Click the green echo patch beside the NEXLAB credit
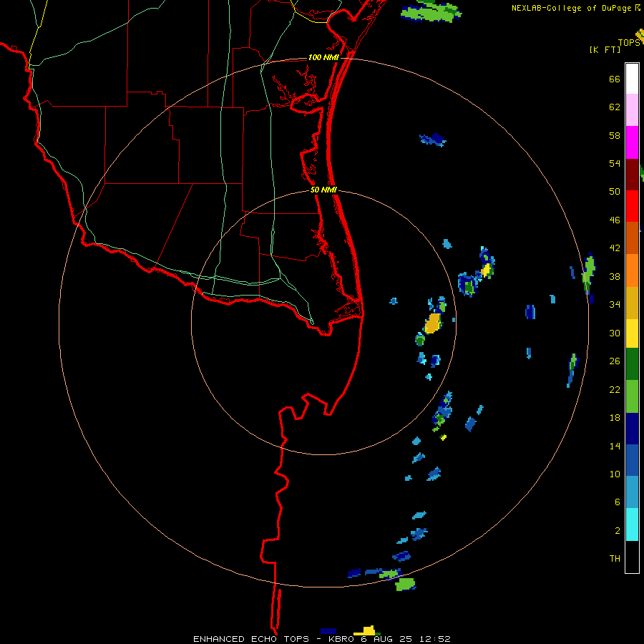644x644 pixels. click(x=431, y=11)
